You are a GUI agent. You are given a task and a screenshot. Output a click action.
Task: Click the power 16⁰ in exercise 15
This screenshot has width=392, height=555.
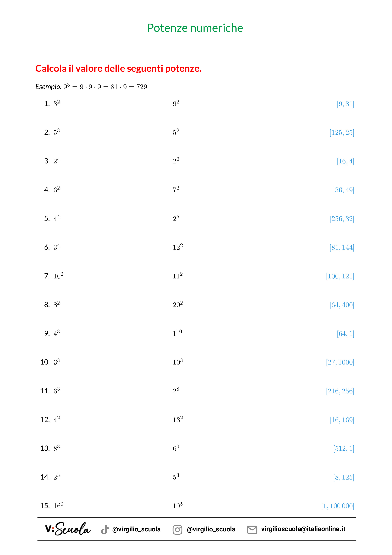click(58, 506)
